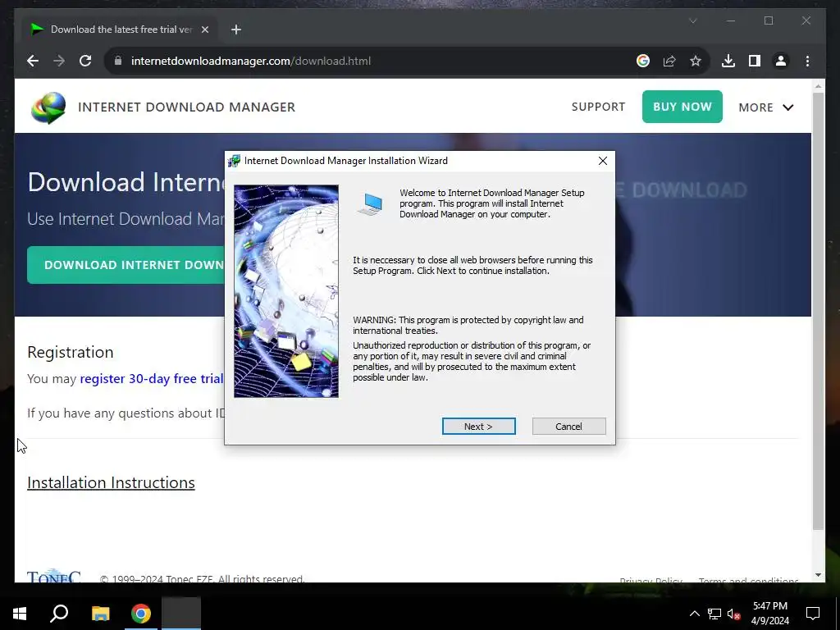This screenshot has width=840, height=630.
Task: Click the INTERNET DOWNLOAD MANAGER site title
Action: (x=186, y=107)
